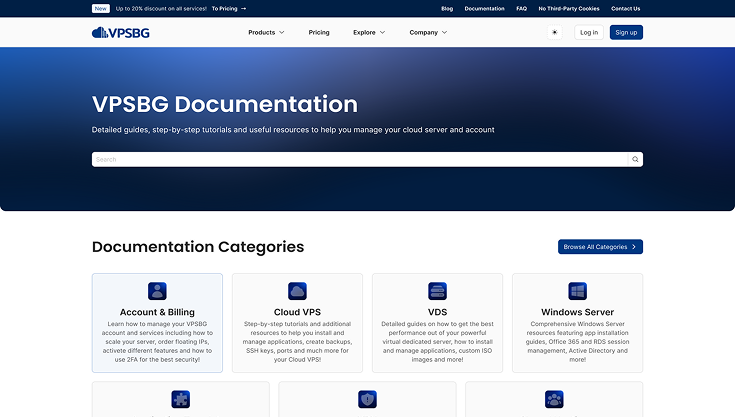Click the search magnifier icon
The height and width of the screenshot is (417, 735).
[x=635, y=159]
